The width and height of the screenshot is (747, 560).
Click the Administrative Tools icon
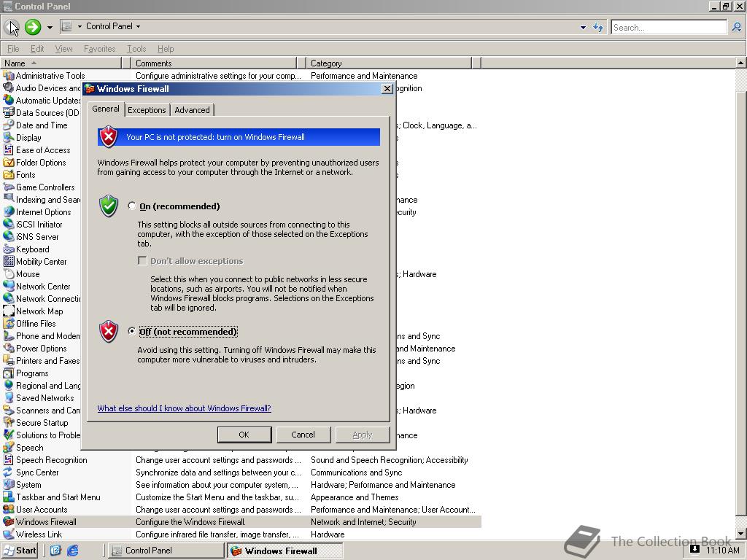[9, 75]
